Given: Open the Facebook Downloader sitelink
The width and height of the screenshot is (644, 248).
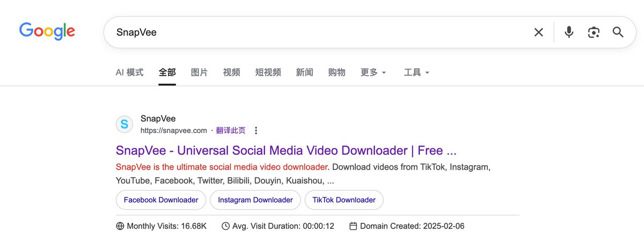Looking at the screenshot, I should pyautogui.click(x=161, y=200).
